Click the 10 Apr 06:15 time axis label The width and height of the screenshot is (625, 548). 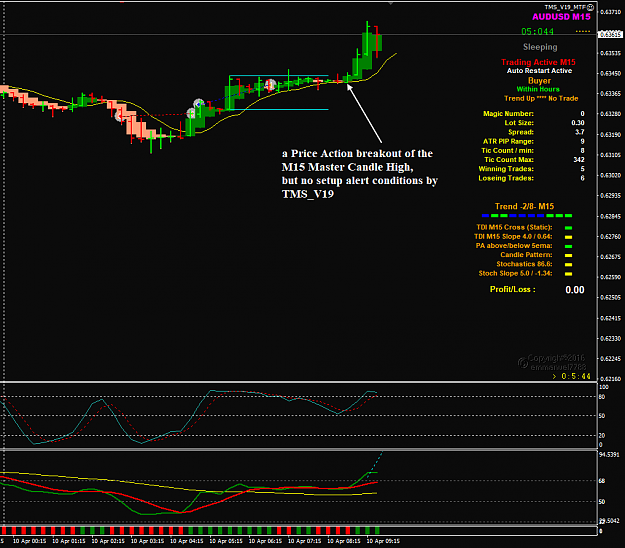[265, 541]
